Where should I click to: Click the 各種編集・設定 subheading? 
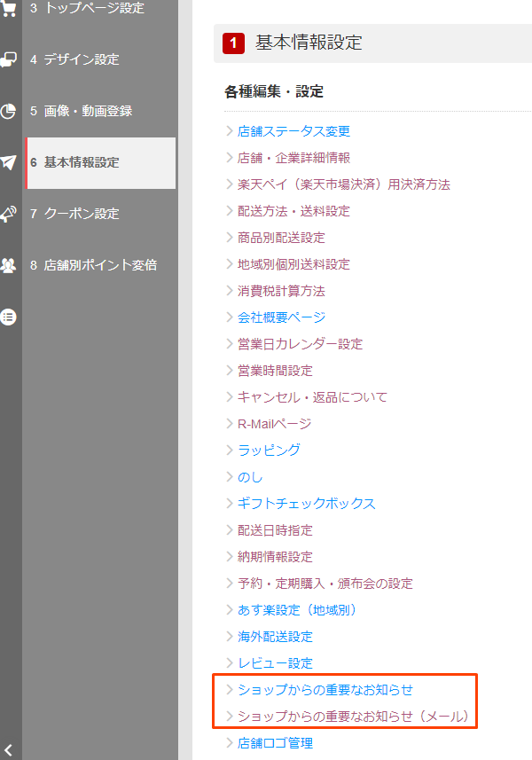274,91
